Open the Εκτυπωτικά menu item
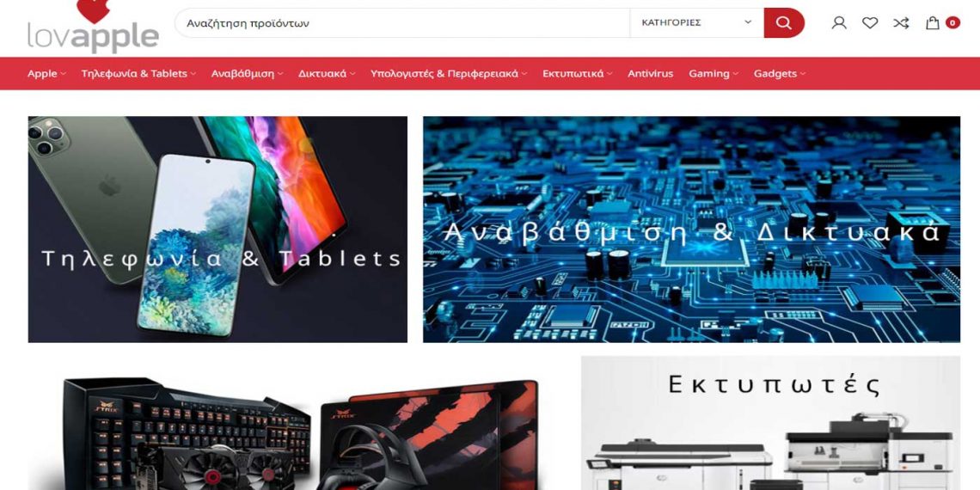Viewport: 980px width, 490px height. (577, 74)
